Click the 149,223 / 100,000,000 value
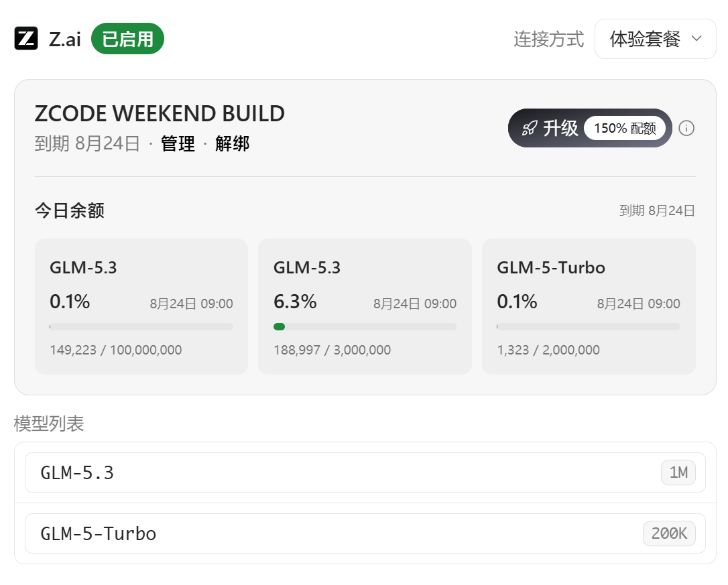728x585 pixels. tap(115, 350)
